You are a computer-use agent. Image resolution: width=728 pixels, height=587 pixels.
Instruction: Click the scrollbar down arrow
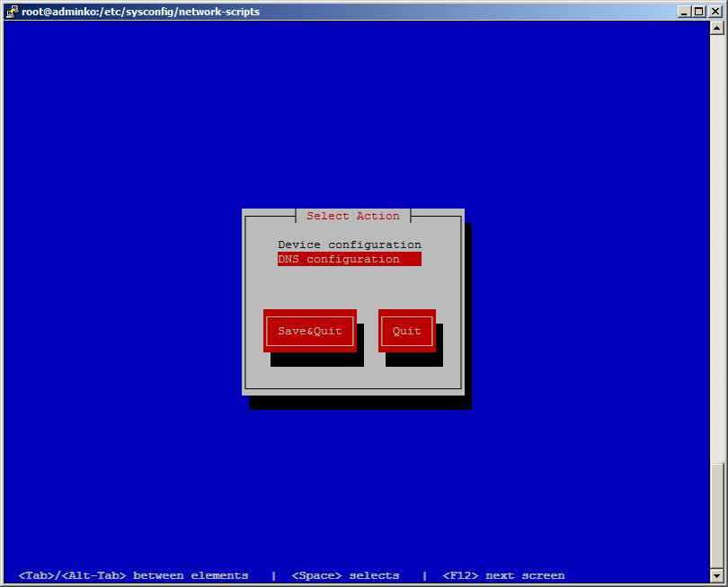tap(716, 576)
